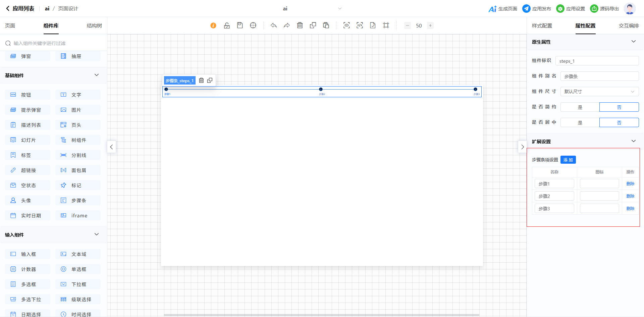The width and height of the screenshot is (644, 317).
Task: Click the orange info icon
Action: [x=213, y=25]
